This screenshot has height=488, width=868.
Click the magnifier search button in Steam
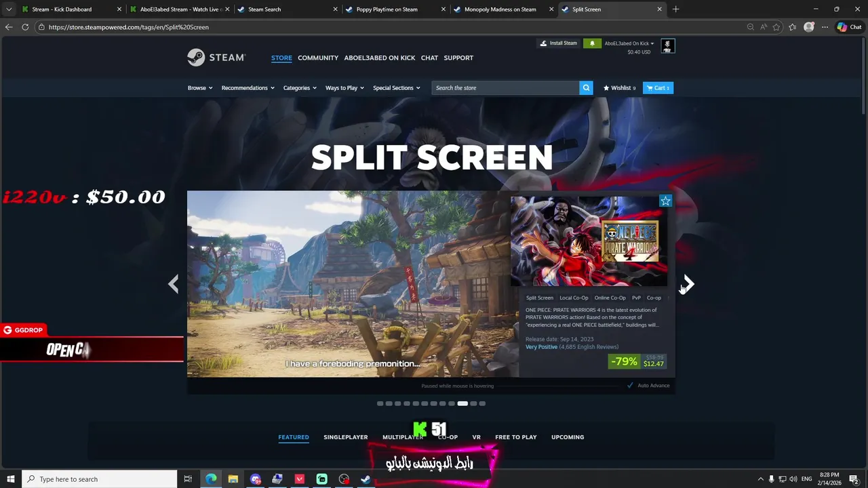click(x=586, y=87)
